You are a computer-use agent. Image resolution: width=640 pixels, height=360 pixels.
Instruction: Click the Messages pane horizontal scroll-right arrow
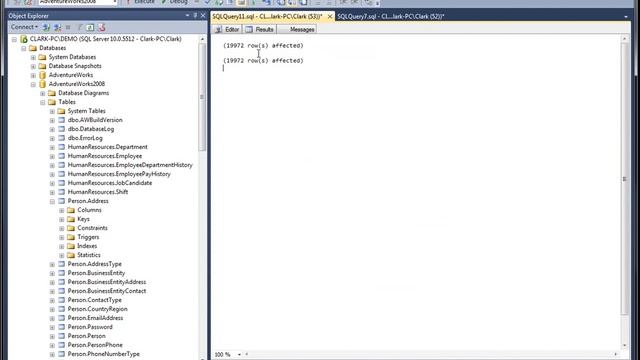click(x=616, y=355)
